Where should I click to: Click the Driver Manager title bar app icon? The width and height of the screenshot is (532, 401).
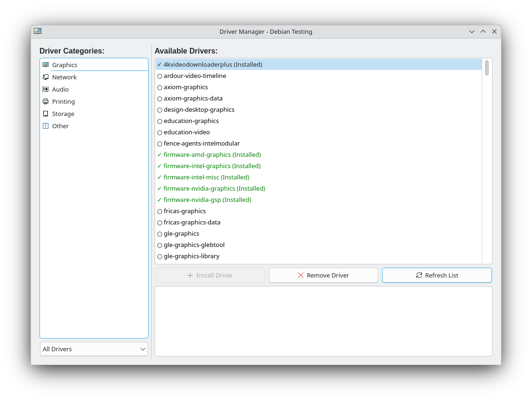(x=38, y=31)
